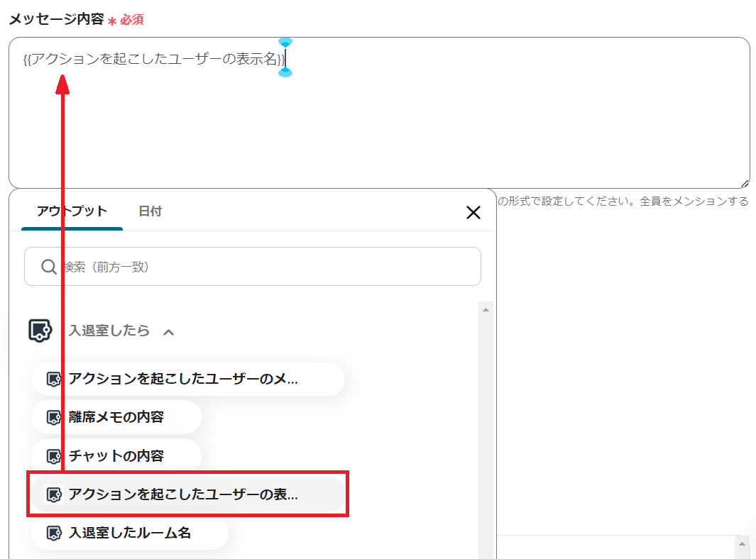Select チャットの内容 output item
The image size is (756, 559).
(116, 456)
